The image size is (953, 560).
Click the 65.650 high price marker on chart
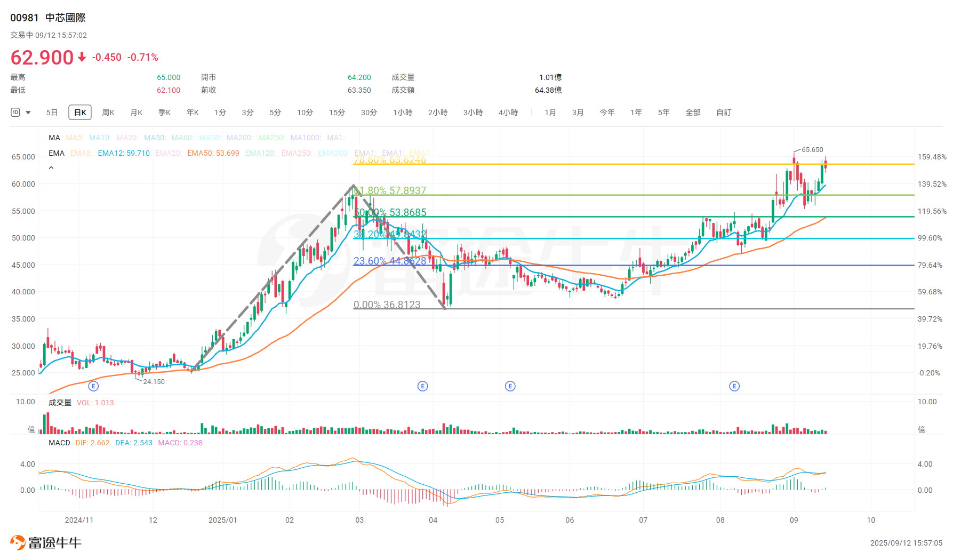[812, 150]
